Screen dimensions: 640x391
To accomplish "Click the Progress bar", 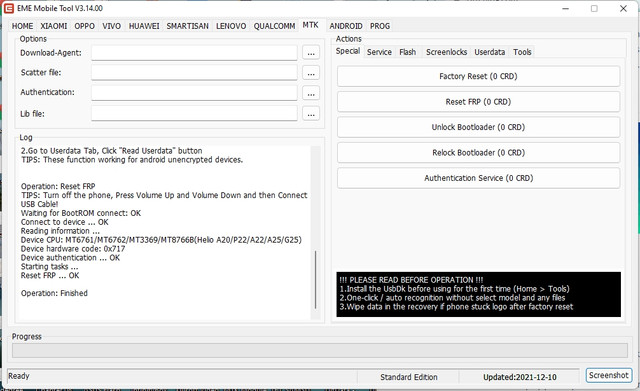I will click(320, 351).
